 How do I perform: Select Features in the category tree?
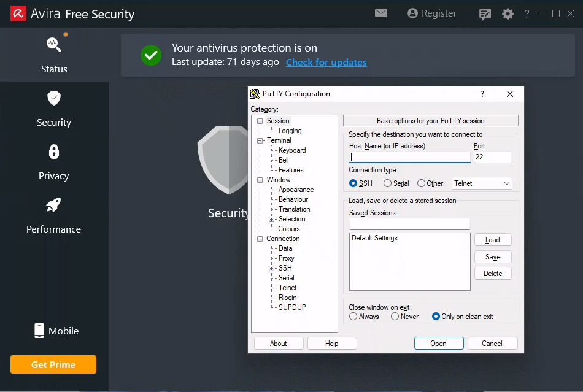(291, 170)
